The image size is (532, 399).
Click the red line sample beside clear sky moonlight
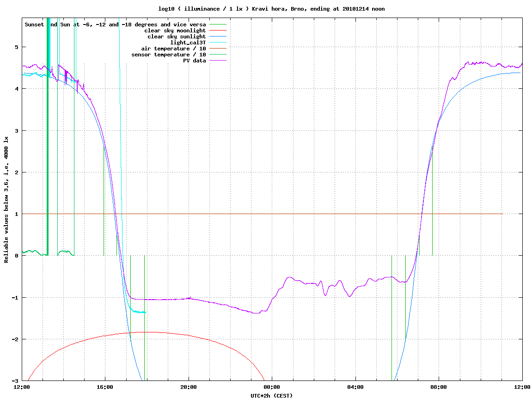click(218, 31)
